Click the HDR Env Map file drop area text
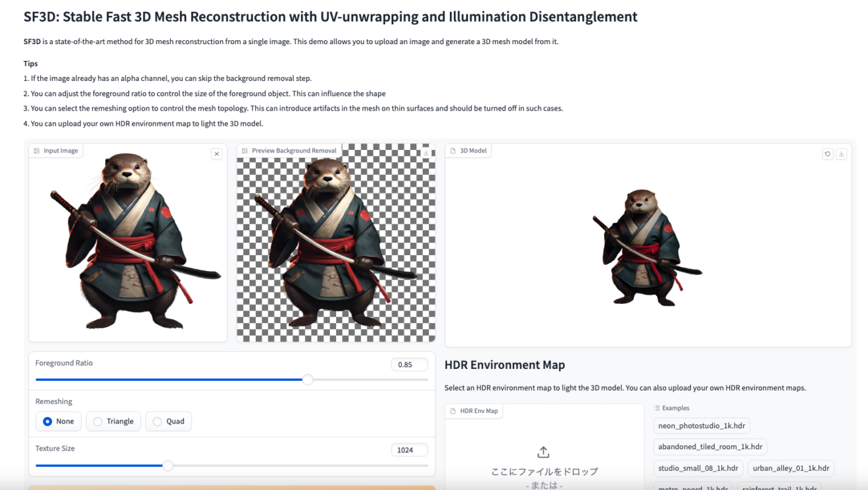 (x=544, y=472)
